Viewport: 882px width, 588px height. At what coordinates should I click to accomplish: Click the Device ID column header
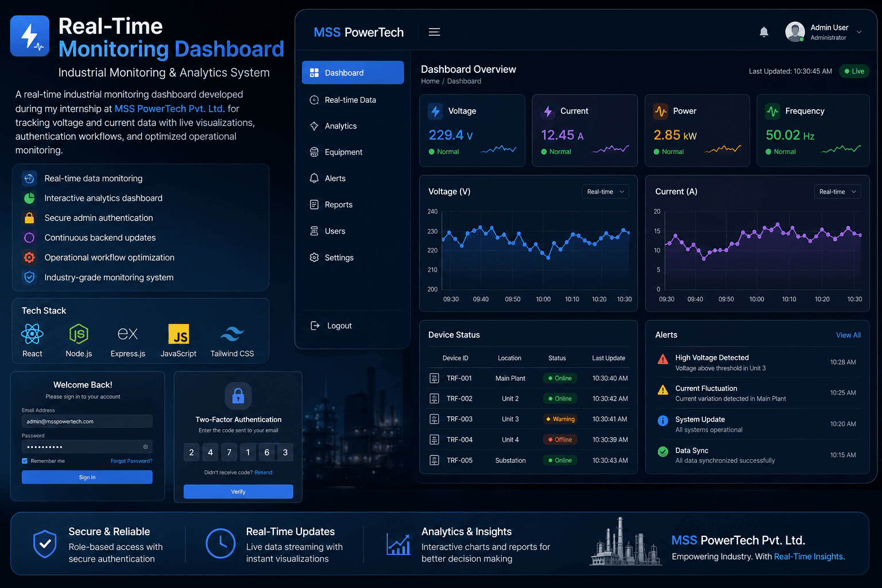coord(455,358)
